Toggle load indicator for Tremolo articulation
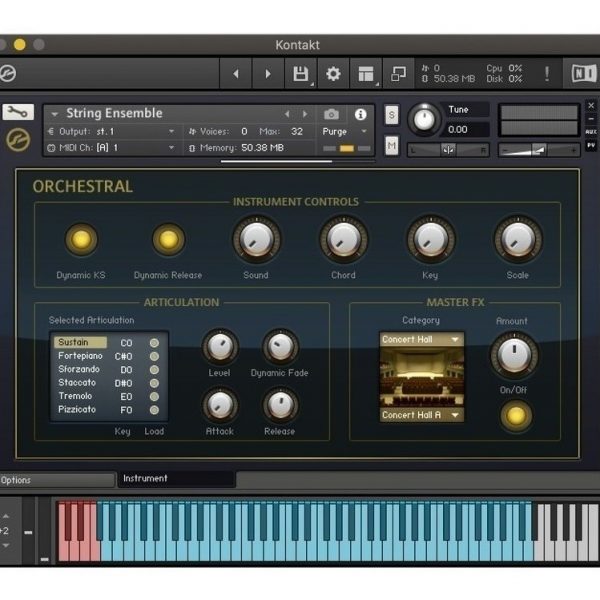 click(154, 396)
